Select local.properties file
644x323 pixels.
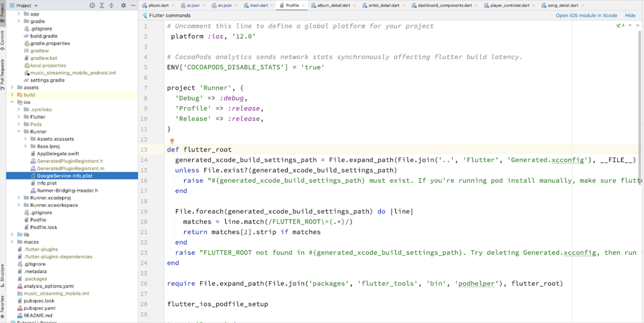click(x=48, y=65)
